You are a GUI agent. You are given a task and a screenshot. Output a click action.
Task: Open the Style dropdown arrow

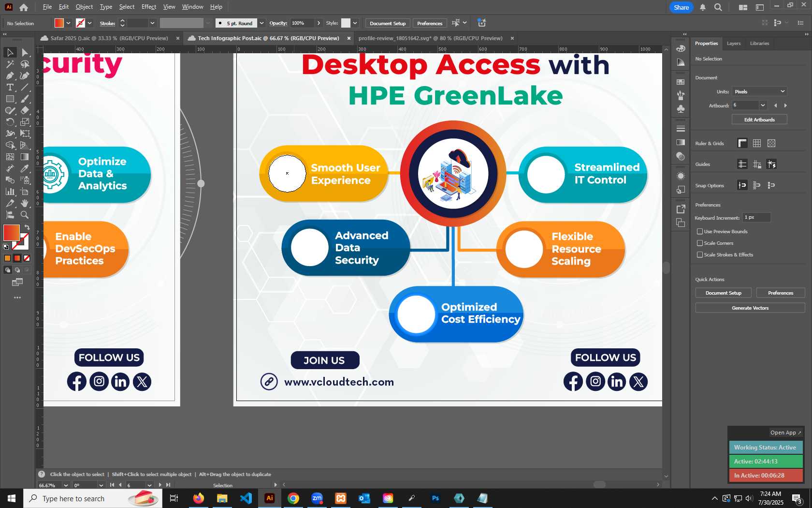click(x=355, y=23)
